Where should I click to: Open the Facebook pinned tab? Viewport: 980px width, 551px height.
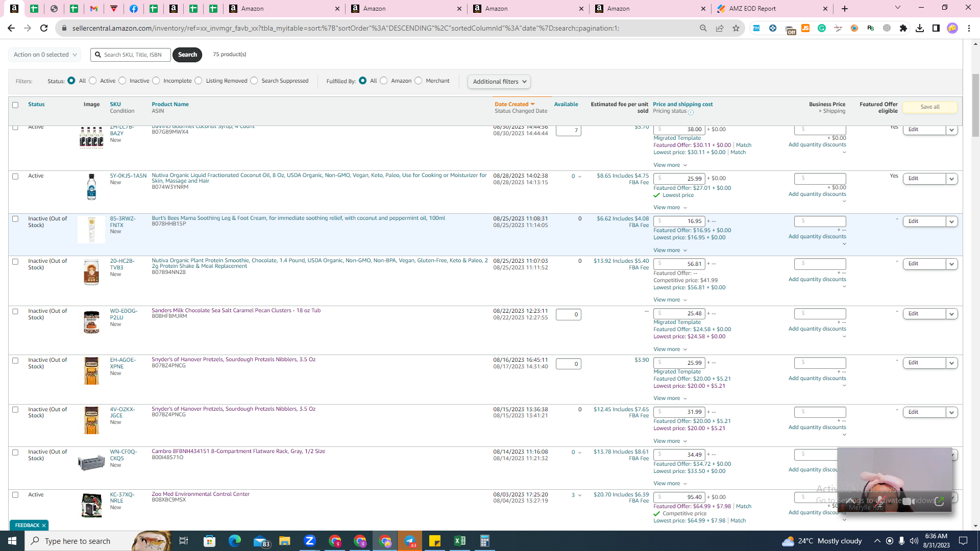click(134, 9)
